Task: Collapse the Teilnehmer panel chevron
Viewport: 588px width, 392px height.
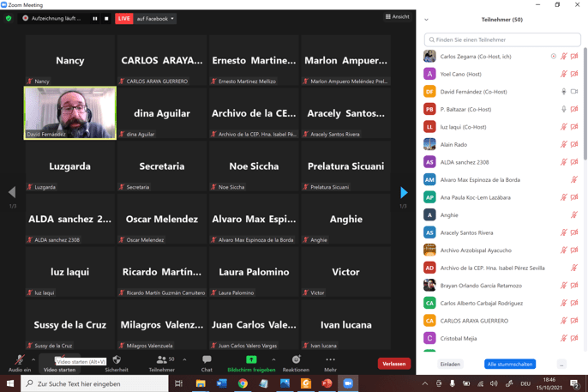Action: pyautogui.click(x=426, y=19)
